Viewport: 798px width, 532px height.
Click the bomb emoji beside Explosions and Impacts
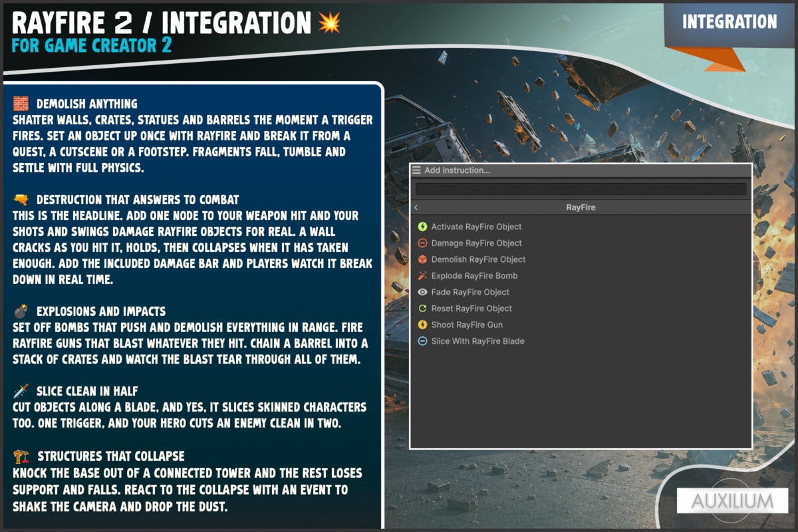pyautogui.click(x=21, y=311)
